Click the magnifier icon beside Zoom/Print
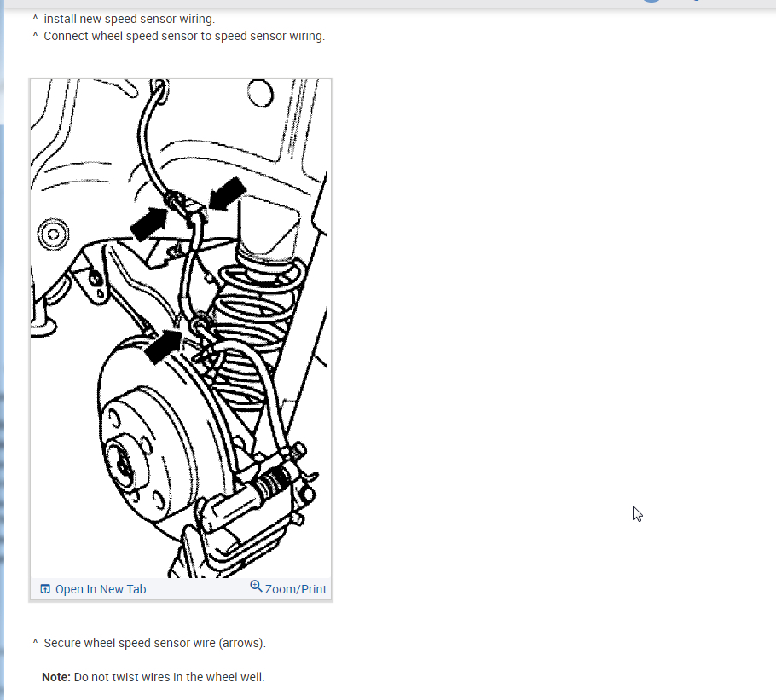Screen dimensions: 776x700 click(256, 587)
